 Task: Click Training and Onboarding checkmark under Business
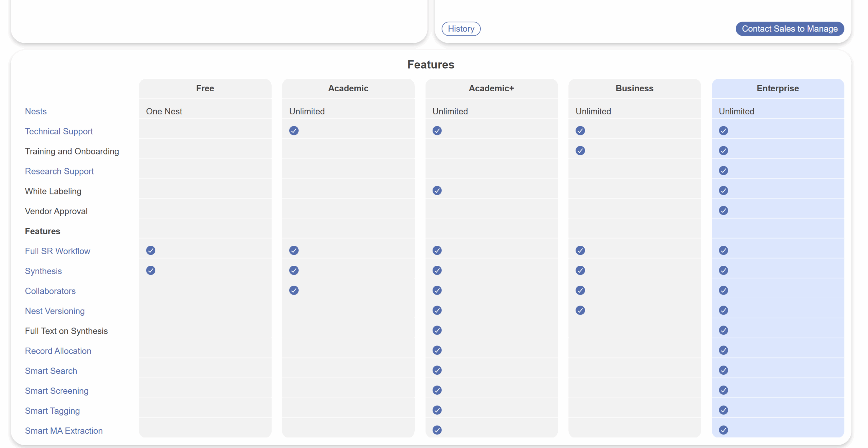click(580, 151)
